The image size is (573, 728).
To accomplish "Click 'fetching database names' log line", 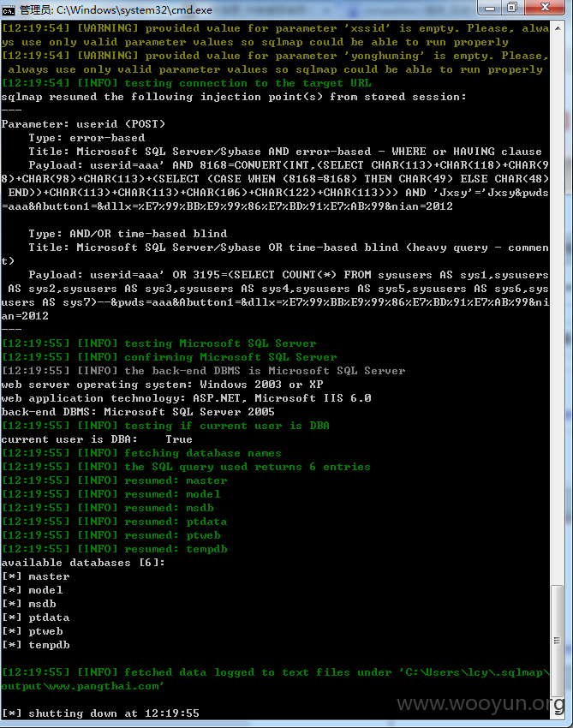I will pyautogui.click(x=141, y=453).
